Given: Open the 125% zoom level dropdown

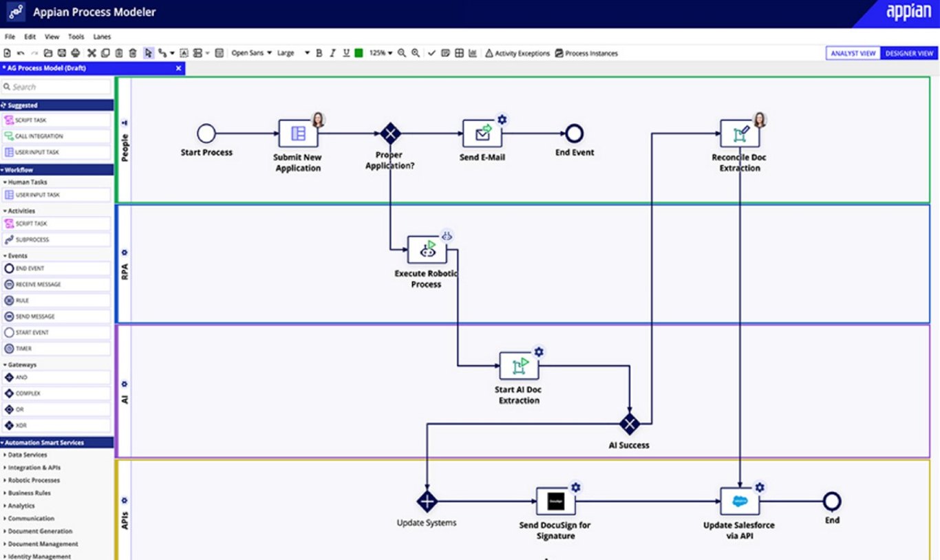Looking at the screenshot, I should click(381, 53).
